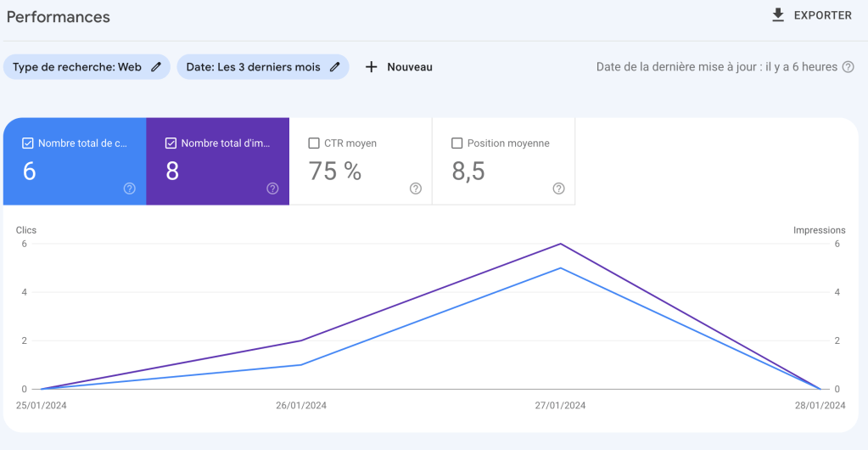The image size is (868, 450).
Task: Click the help icon in the CTR moyen card
Action: tap(416, 188)
